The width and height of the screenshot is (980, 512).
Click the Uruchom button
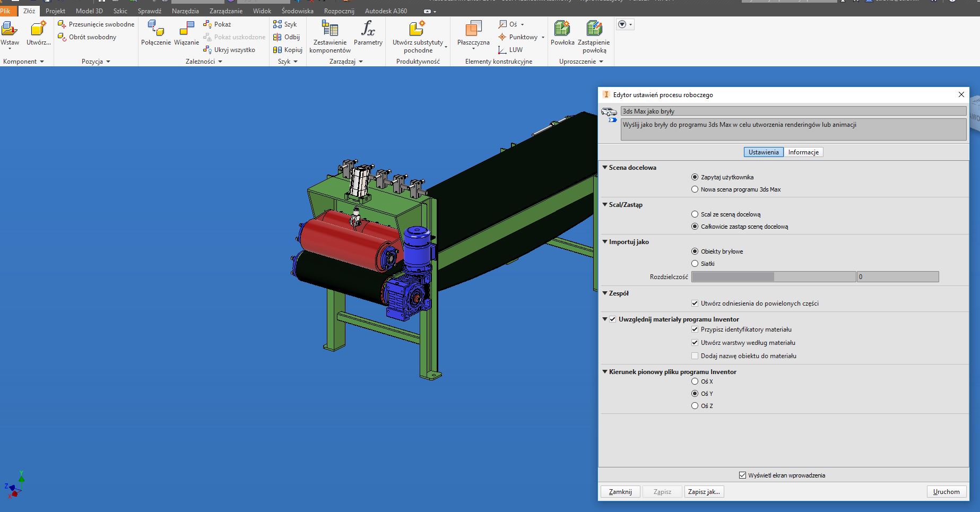pos(947,492)
